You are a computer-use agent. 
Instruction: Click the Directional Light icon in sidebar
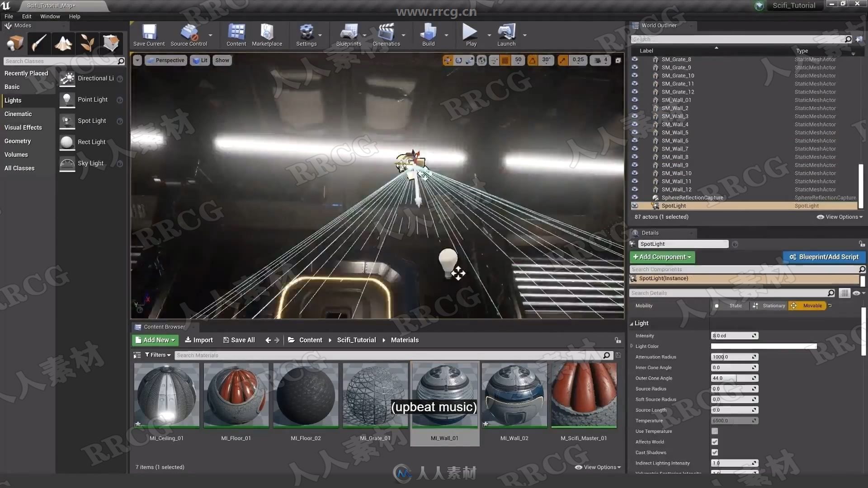[67, 77]
